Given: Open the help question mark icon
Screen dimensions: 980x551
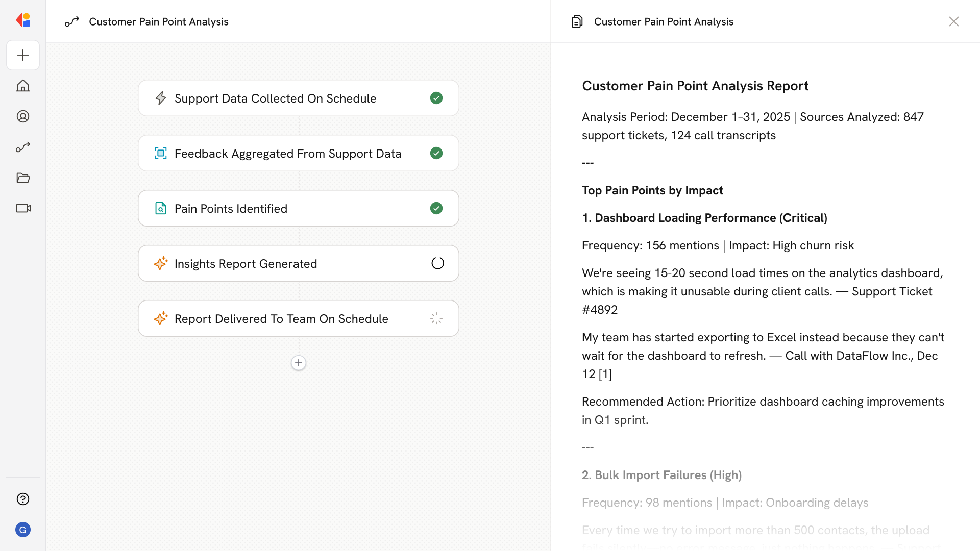Looking at the screenshot, I should pos(23,499).
